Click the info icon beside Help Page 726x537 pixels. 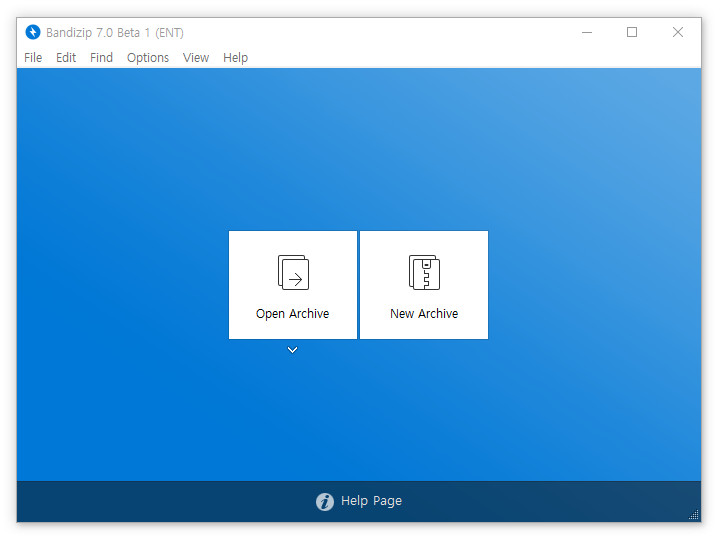[325, 502]
